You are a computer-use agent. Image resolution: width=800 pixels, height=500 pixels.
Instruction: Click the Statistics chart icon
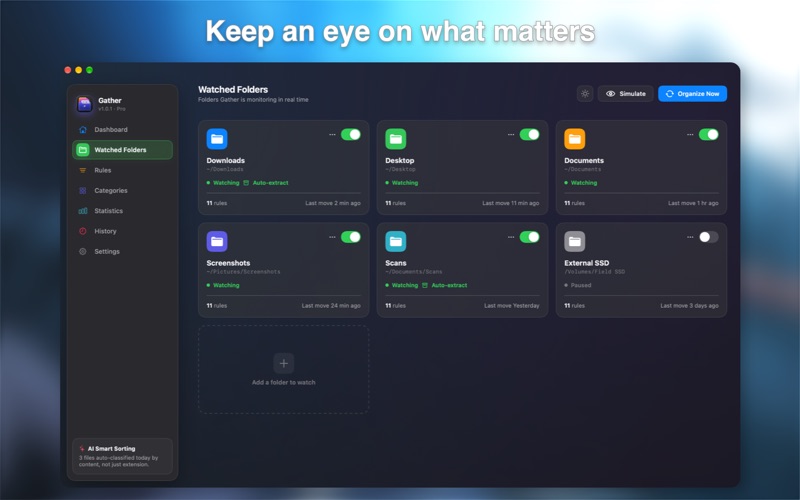point(83,211)
